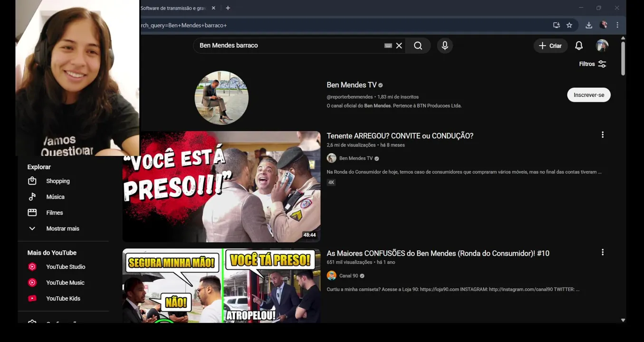The width and height of the screenshot is (644, 342).
Task: Open the browser three-dot menu
Action: (x=617, y=25)
